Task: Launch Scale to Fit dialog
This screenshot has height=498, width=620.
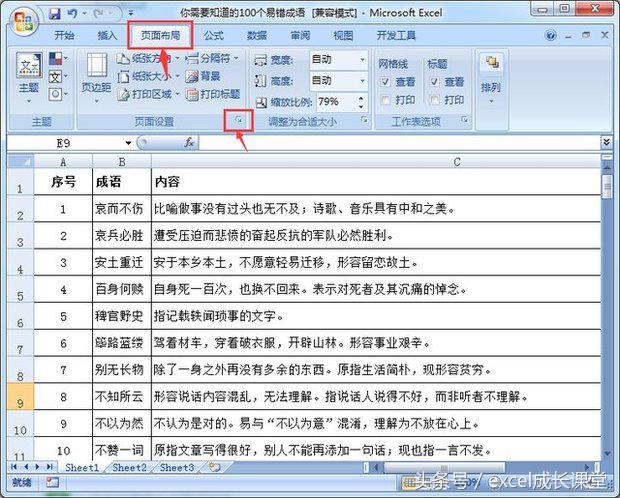Action: point(365,119)
